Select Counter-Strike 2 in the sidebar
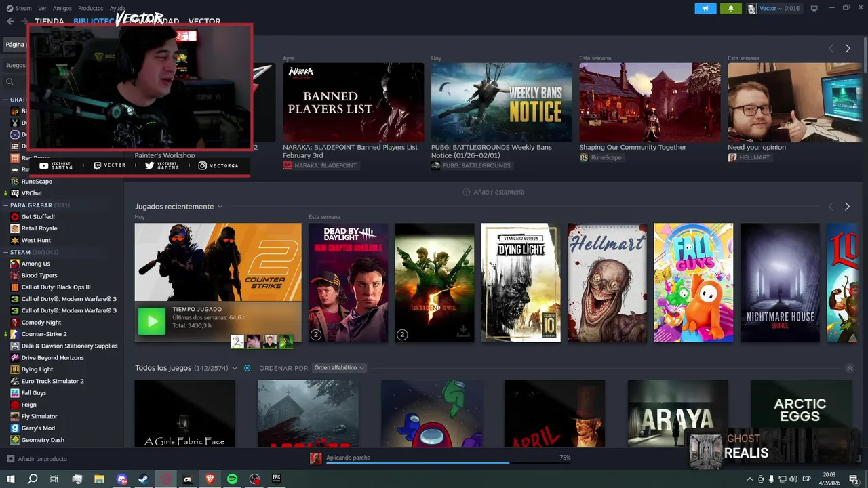 click(44, 334)
